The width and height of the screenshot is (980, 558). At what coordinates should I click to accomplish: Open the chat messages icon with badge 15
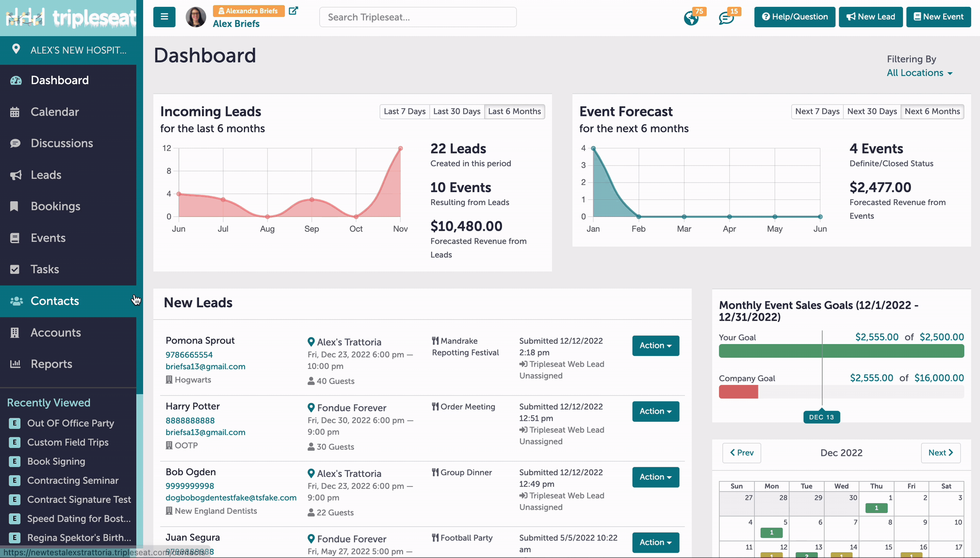pos(726,18)
